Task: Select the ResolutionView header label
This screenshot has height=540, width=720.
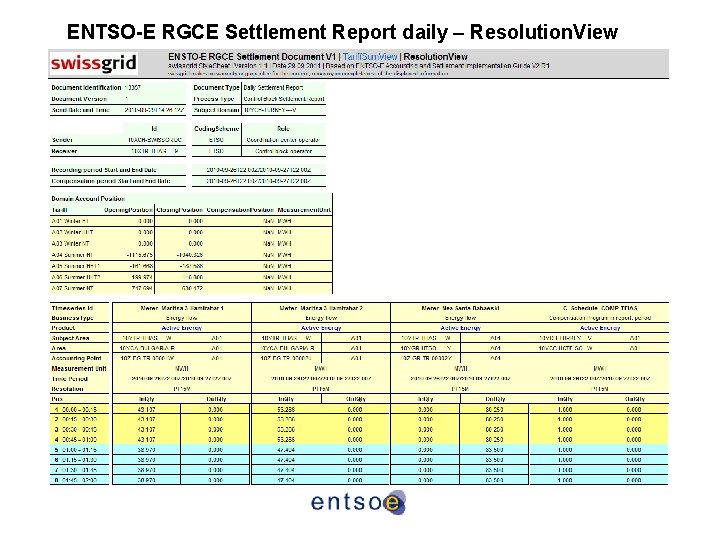Action: pos(435,57)
